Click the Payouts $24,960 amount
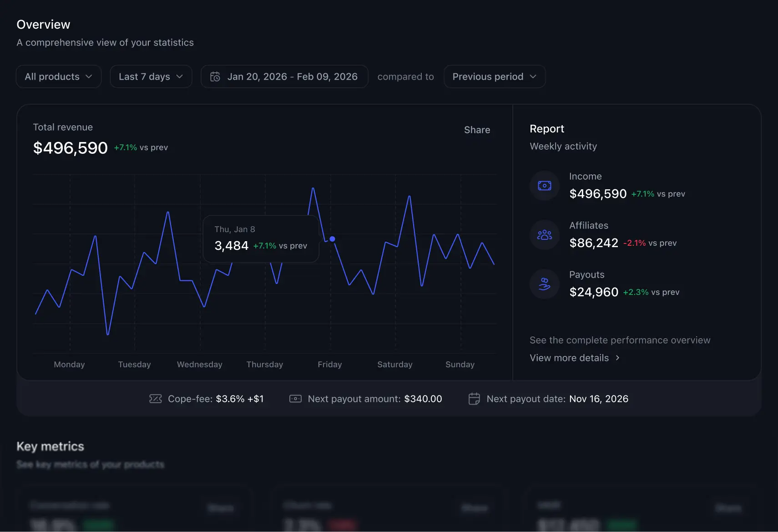778x532 pixels. [594, 292]
